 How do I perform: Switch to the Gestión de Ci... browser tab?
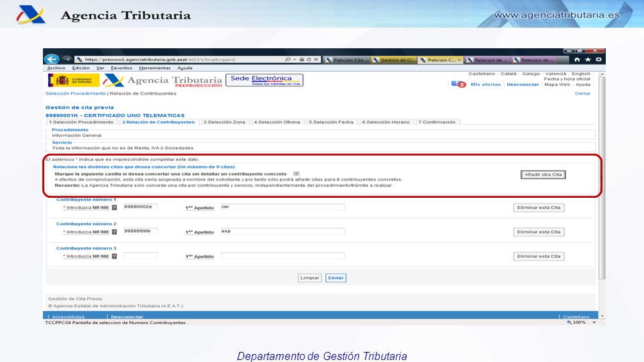(x=394, y=60)
